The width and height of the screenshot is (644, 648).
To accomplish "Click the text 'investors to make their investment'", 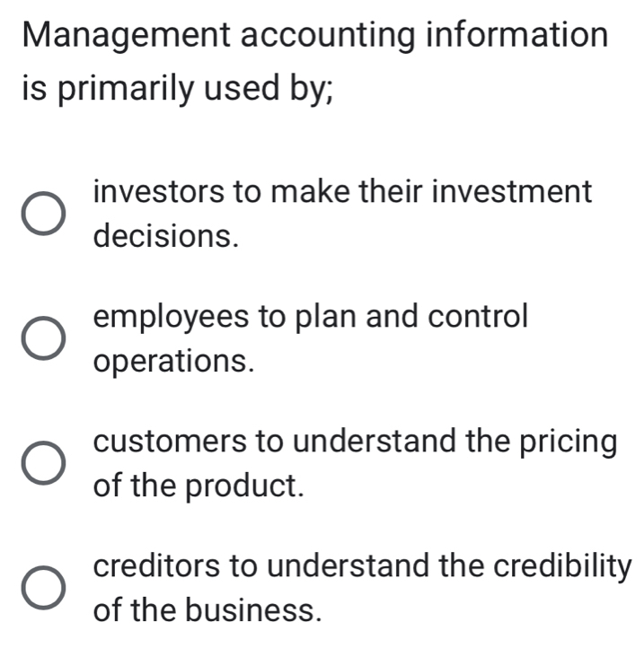I will (342, 191).
